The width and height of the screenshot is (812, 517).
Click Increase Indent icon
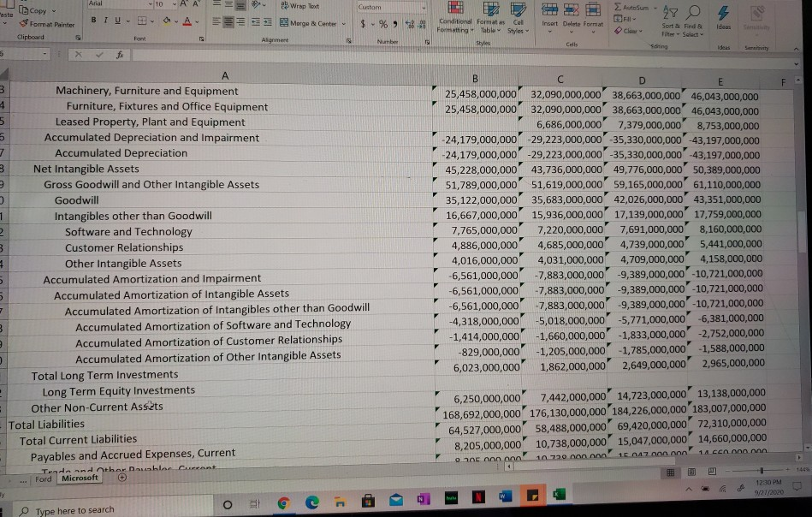pos(267,22)
